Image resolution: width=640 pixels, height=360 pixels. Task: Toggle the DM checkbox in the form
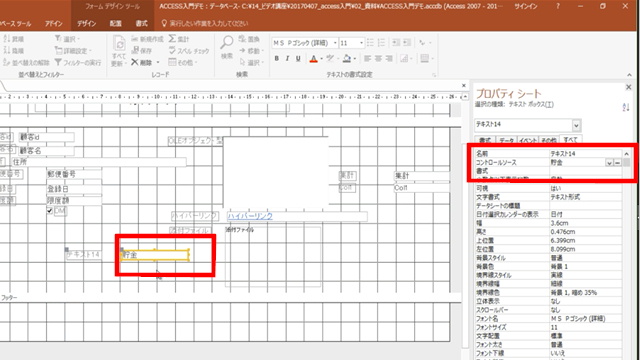(49, 211)
